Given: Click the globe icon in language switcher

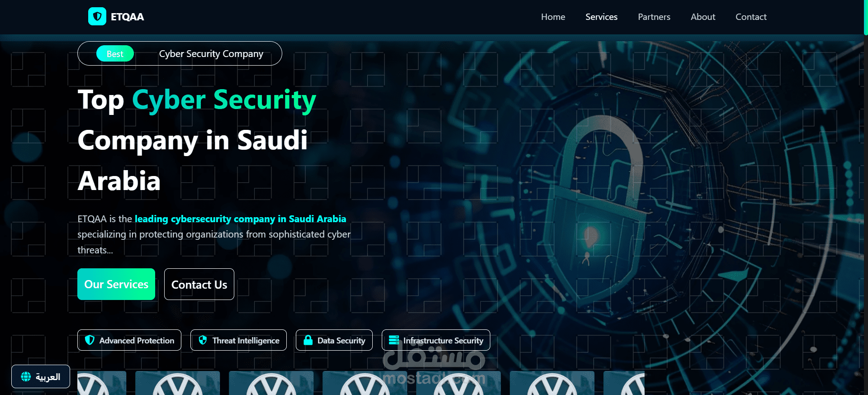Looking at the screenshot, I should [x=26, y=376].
